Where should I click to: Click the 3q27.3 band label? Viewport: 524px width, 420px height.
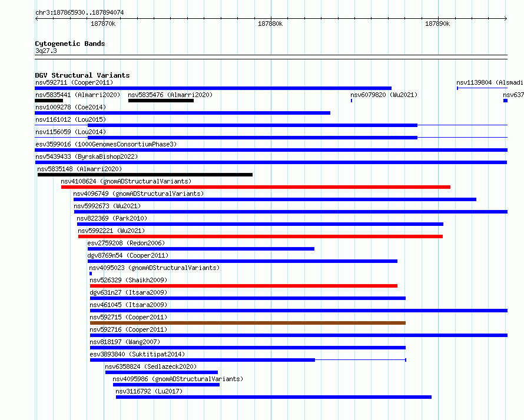click(x=46, y=51)
